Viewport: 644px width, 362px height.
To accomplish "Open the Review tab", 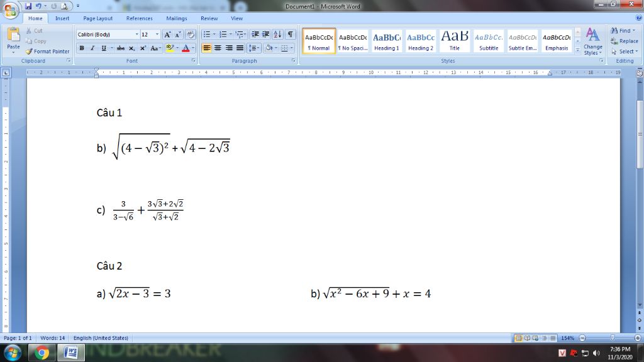I will click(x=209, y=18).
